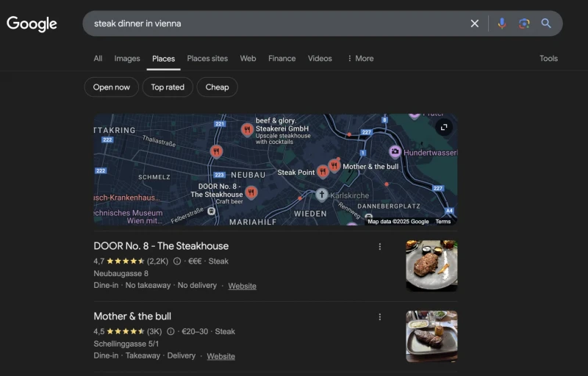588x376 pixels.
Task: Toggle the Cheap filter chip
Action: coord(217,87)
